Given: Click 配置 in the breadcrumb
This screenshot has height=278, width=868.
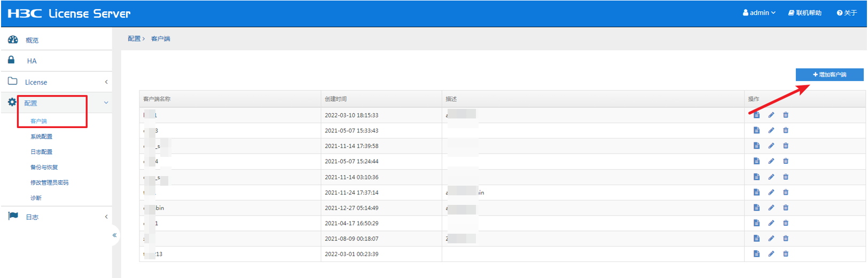Looking at the screenshot, I should (134, 39).
